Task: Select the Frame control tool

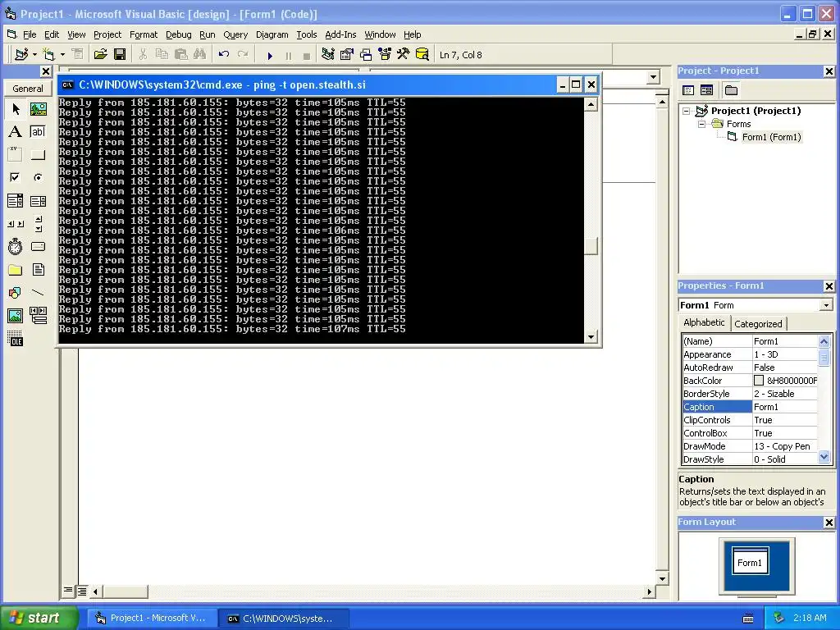Action: click(x=16, y=155)
